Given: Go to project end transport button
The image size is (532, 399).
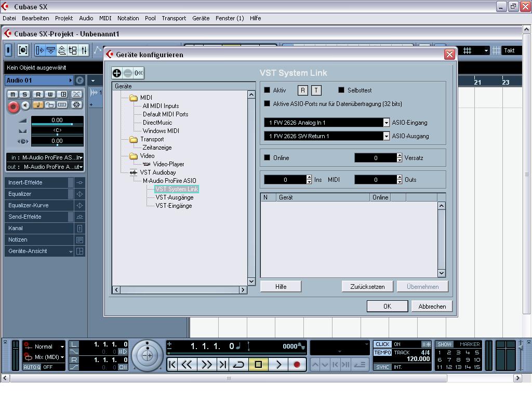Looking at the screenshot, I should pyautogui.click(x=222, y=365).
